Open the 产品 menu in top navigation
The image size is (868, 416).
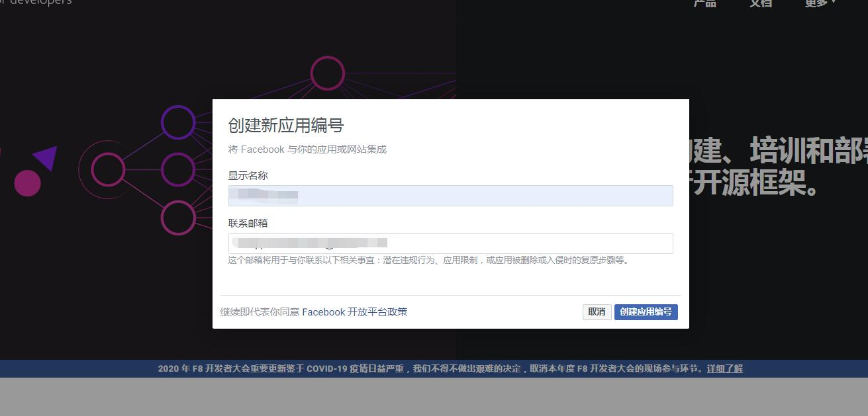click(x=704, y=3)
